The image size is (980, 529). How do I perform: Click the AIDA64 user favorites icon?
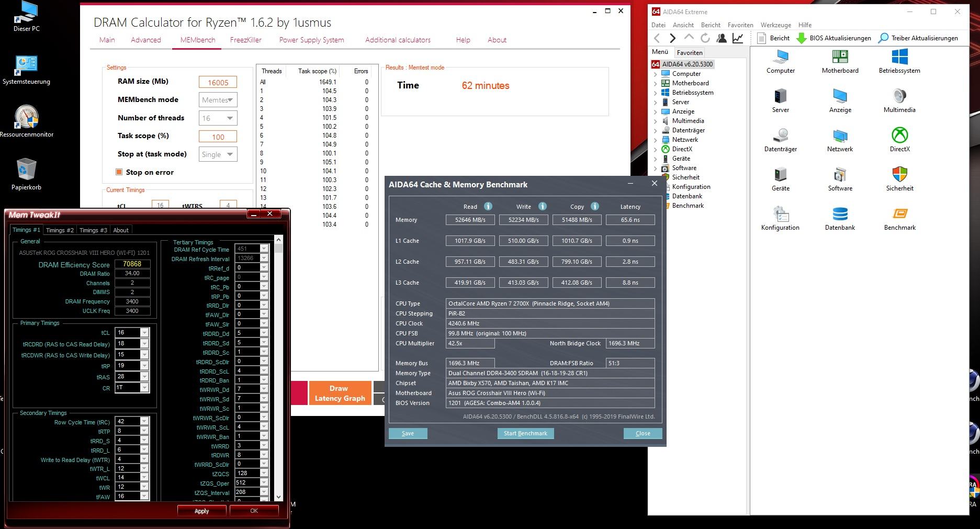pos(722,38)
